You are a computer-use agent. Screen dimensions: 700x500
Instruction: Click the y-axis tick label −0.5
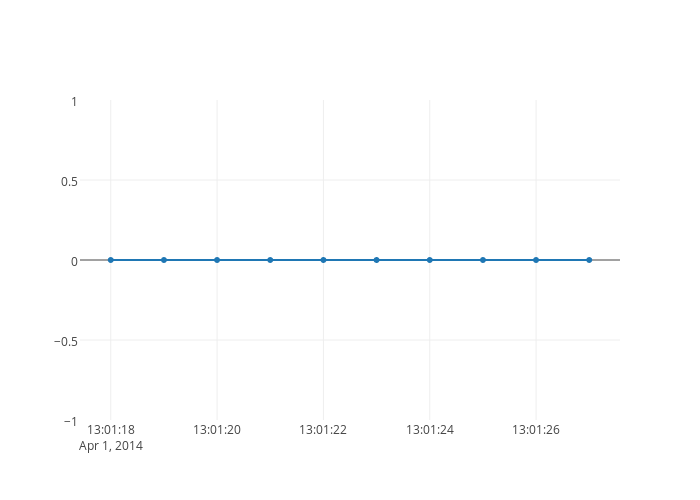[x=65, y=341]
